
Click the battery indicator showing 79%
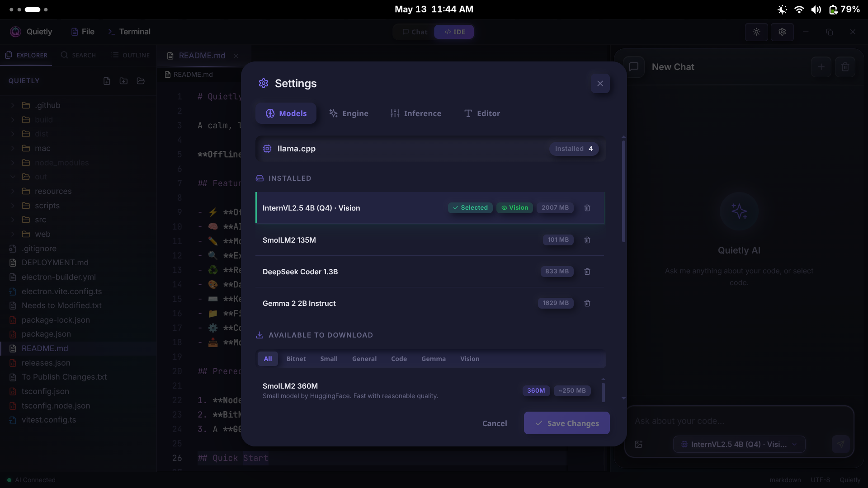click(844, 9)
